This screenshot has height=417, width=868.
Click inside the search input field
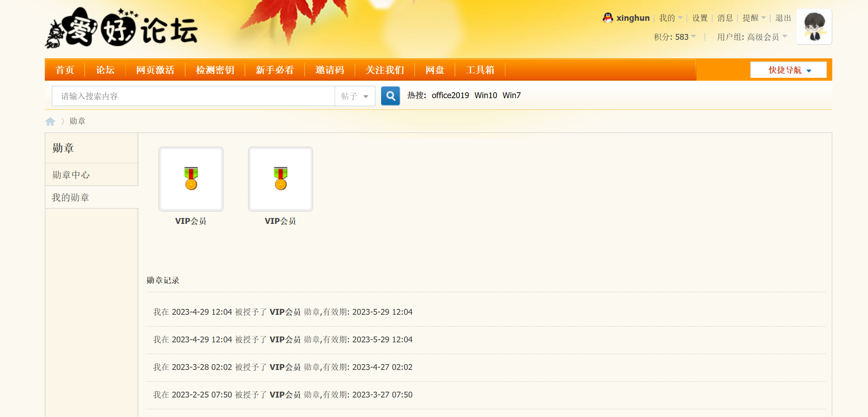pos(190,96)
